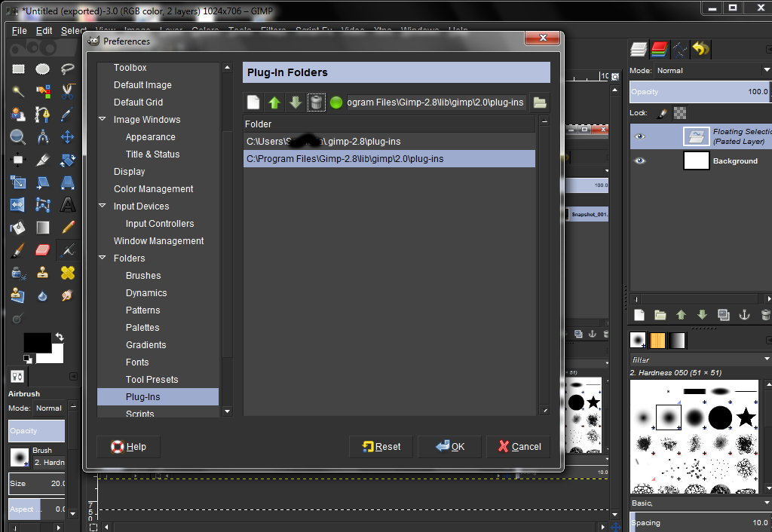This screenshot has height=532, width=772.
Task: Collapse the Image Windows tree node
Action: (x=103, y=119)
